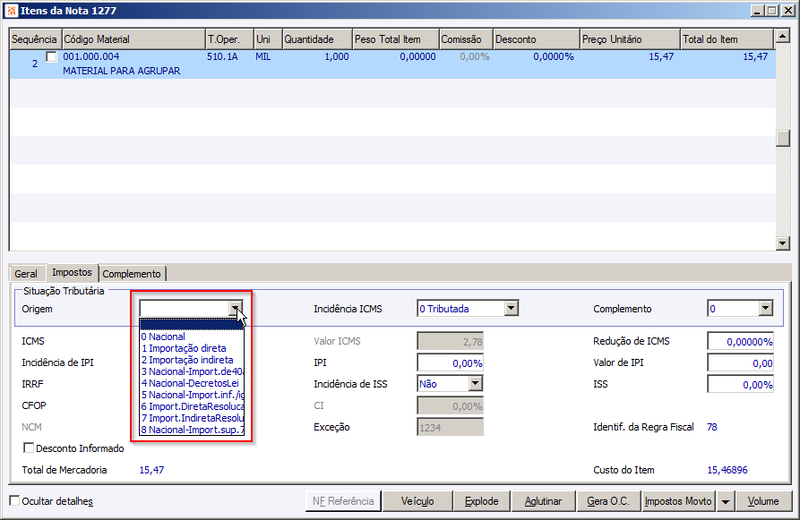Screen dimensions: 800x520
Task: Click the IPI percentage field
Action: coord(450,363)
